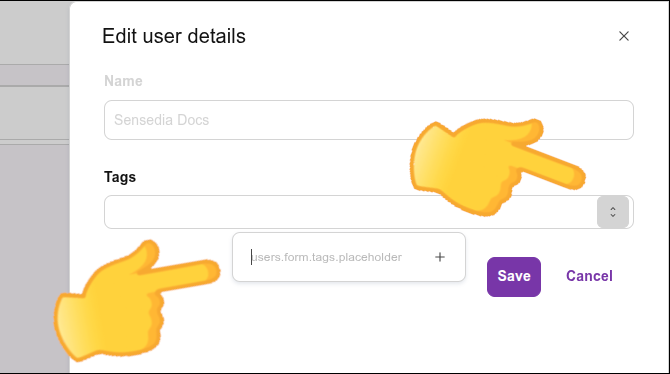The image size is (670, 374).
Task: Close the Edit user details dialog
Action: pyautogui.click(x=624, y=36)
